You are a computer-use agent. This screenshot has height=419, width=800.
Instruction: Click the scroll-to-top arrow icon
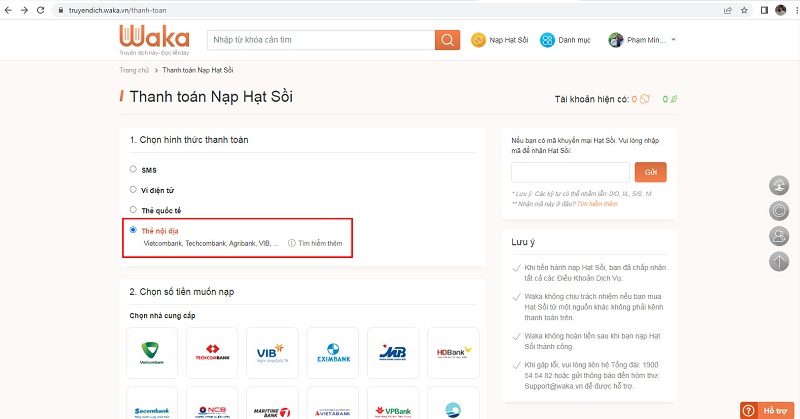pos(779,262)
